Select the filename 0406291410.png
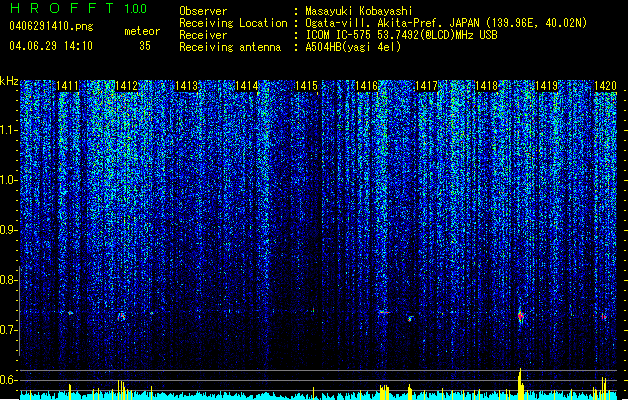 pos(51,27)
